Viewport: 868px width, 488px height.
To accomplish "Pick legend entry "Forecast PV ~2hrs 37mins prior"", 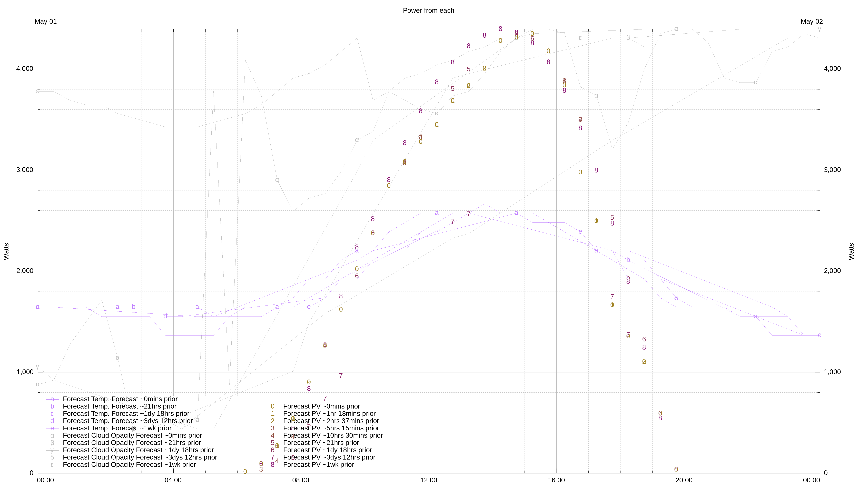I will click(x=331, y=421).
